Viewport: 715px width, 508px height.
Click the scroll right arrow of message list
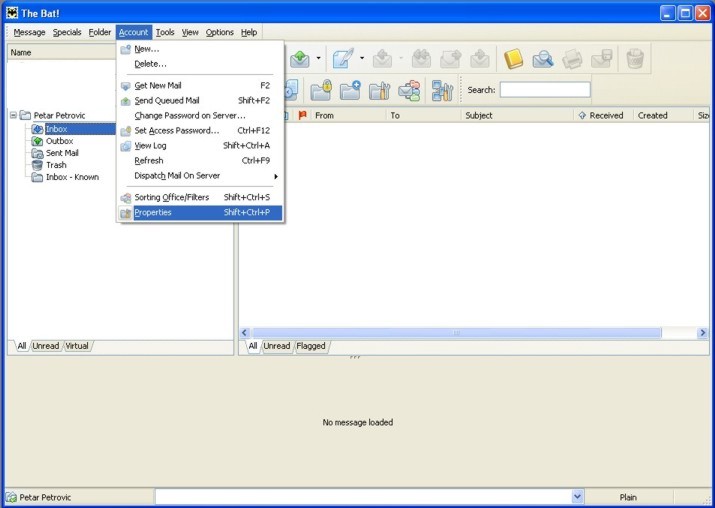click(x=702, y=333)
